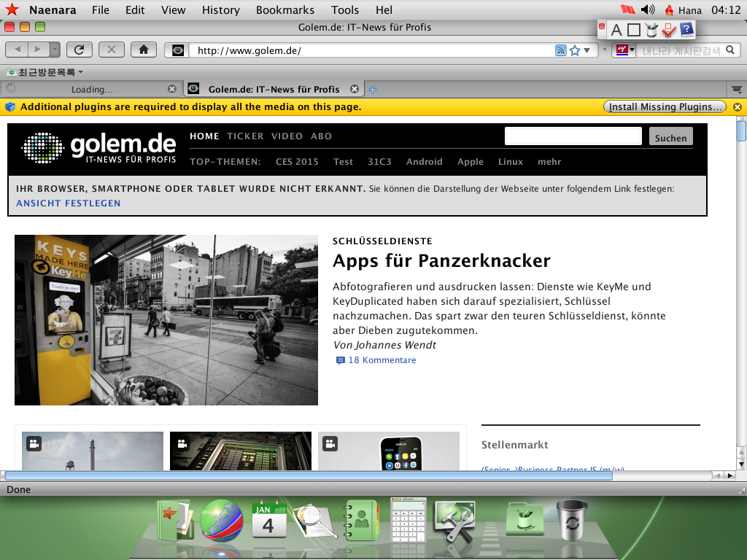Open the Trash in the dock
The height and width of the screenshot is (560, 747).
coord(571,520)
